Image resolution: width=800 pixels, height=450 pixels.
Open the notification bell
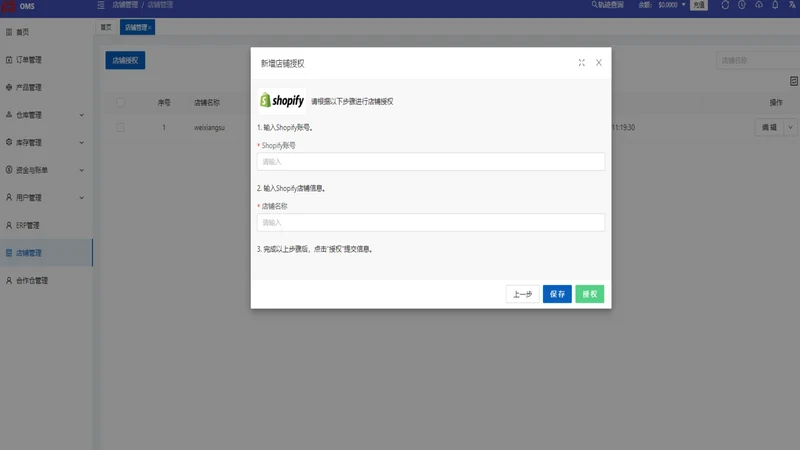(775, 5)
